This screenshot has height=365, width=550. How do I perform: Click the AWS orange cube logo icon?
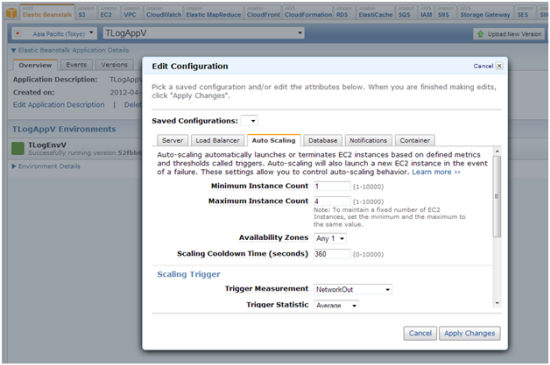(12, 13)
